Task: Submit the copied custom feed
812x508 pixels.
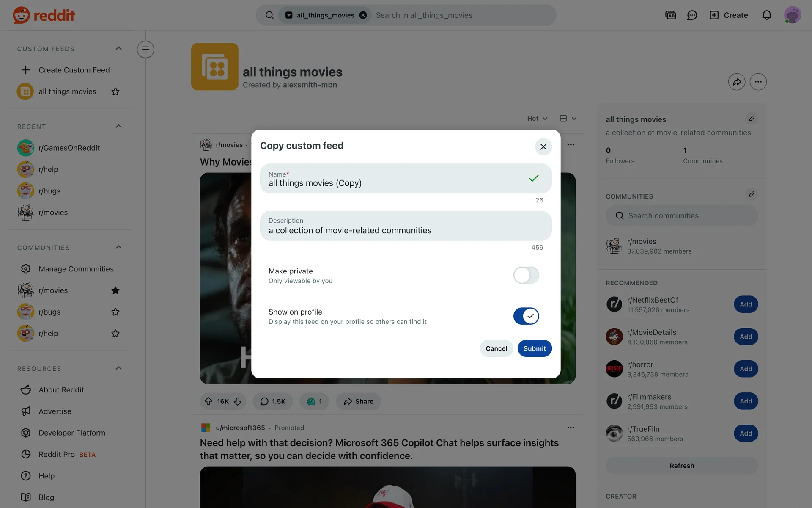Action: [534, 348]
